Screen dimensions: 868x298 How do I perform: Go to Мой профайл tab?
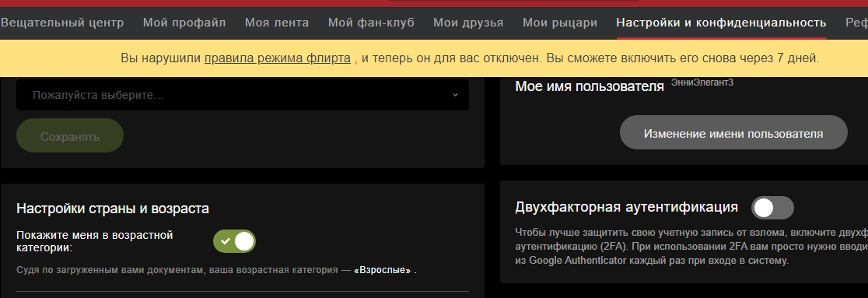tap(184, 23)
